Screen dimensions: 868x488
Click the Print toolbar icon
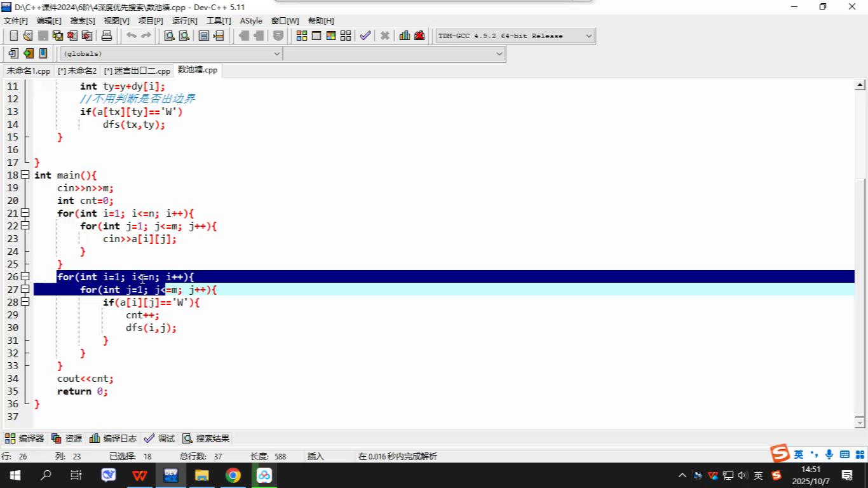(107, 36)
